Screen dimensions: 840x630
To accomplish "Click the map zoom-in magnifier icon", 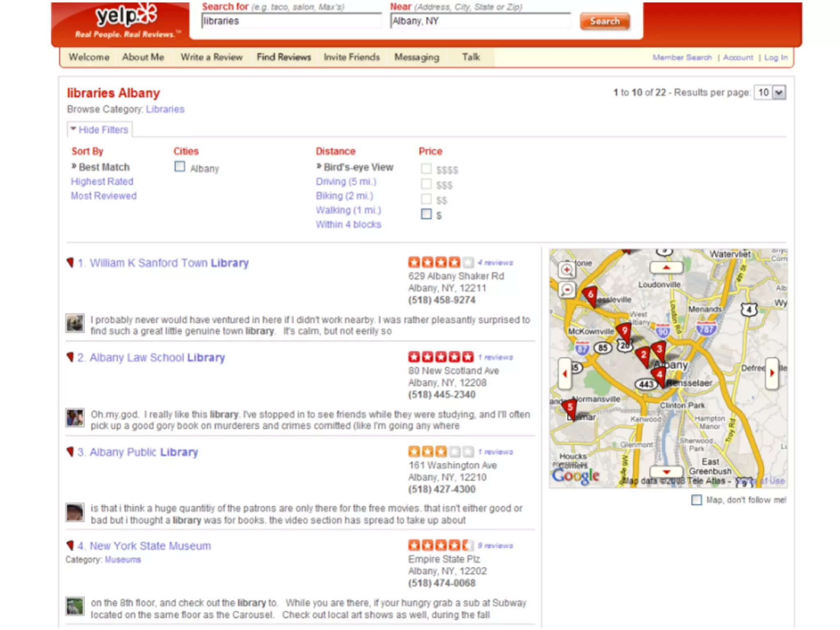I will (566, 270).
